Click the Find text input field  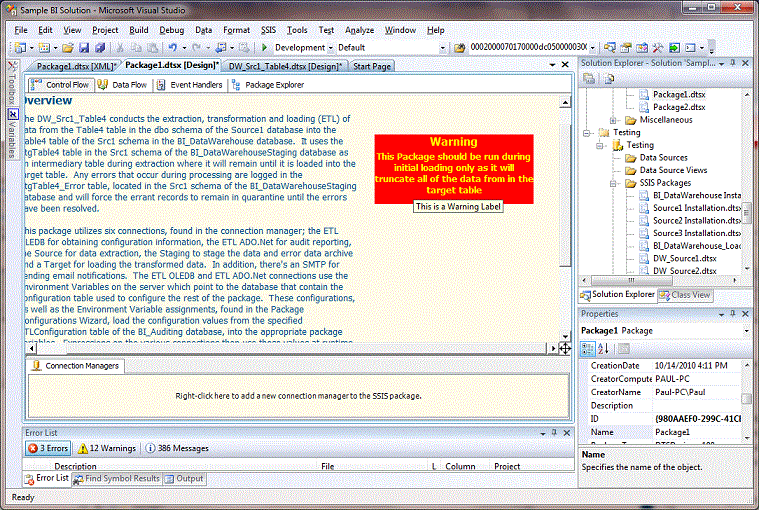[528, 47]
